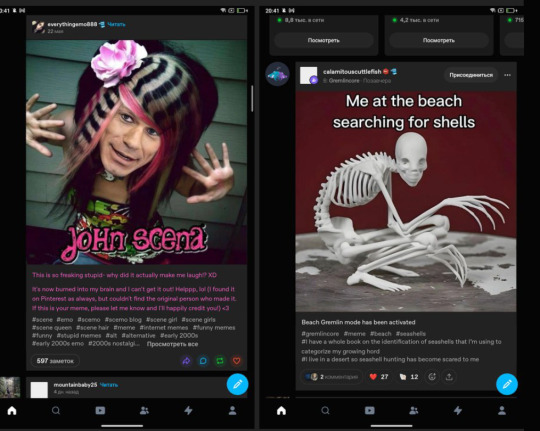The width and height of the screenshot is (540, 431).
Task: Open calamitouscuttlefish username
Action: (x=352, y=72)
